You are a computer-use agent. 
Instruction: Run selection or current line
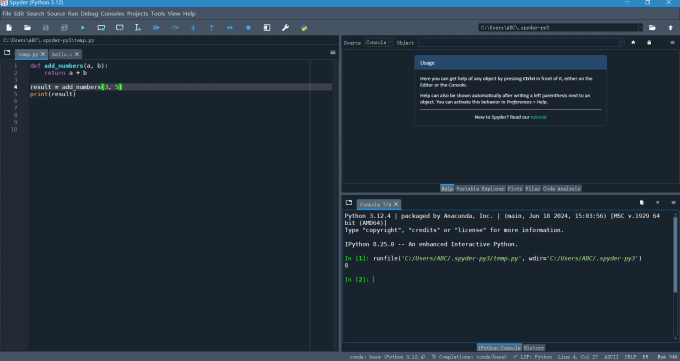pos(138,28)
